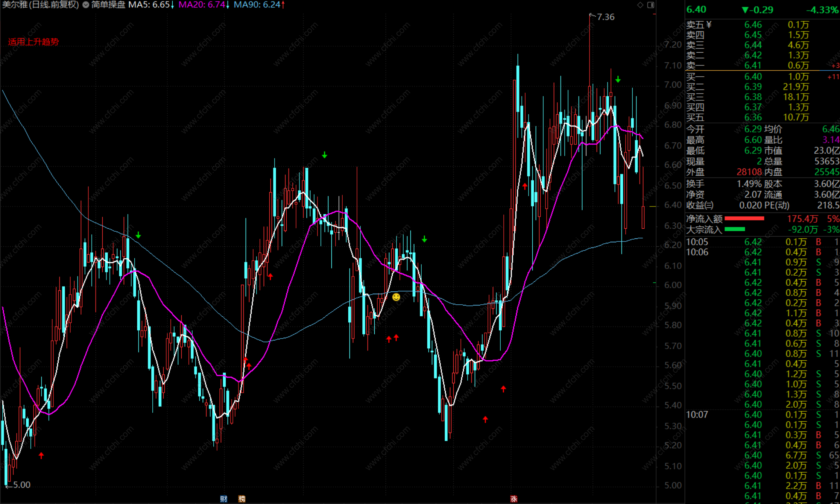Viewport: 840px width, 504px height.
Task: Click the ¥ icon beside 卖五
Action: point(709,24)
